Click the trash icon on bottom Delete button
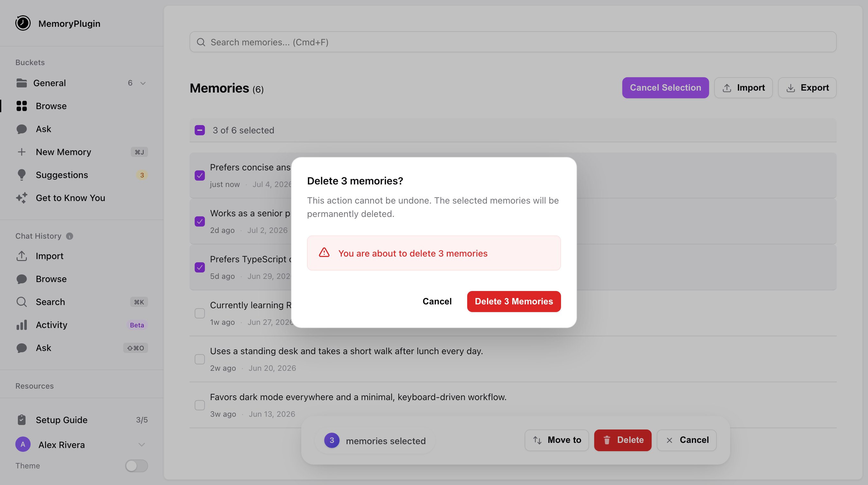Screen dimensions: 868x485 [607, 440]
